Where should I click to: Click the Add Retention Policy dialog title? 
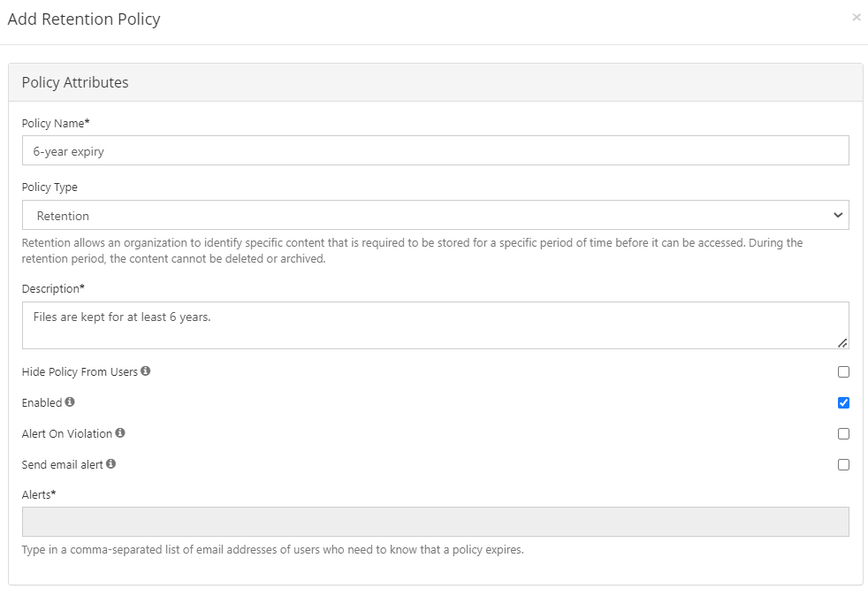[x=84, y=19]
